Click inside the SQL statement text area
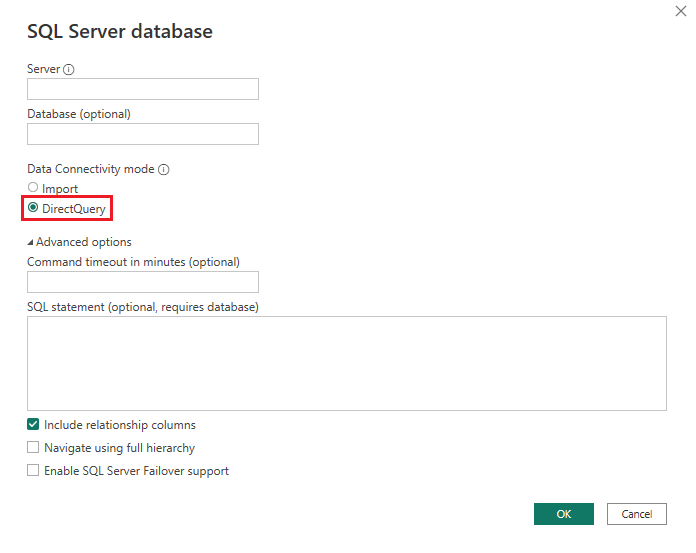The width and height of the screenshot is (696, 553). pyautogui.click(x=347, y=363)
